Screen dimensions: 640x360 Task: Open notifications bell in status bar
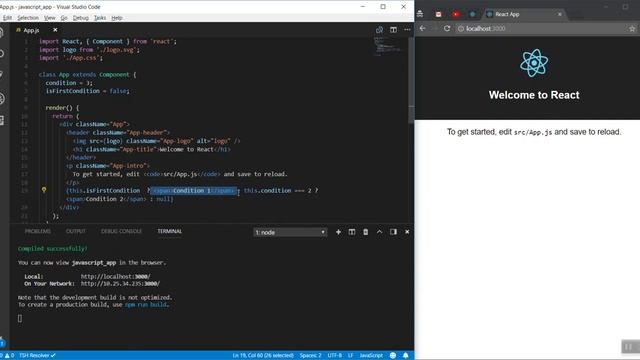[x=405, y=356]
